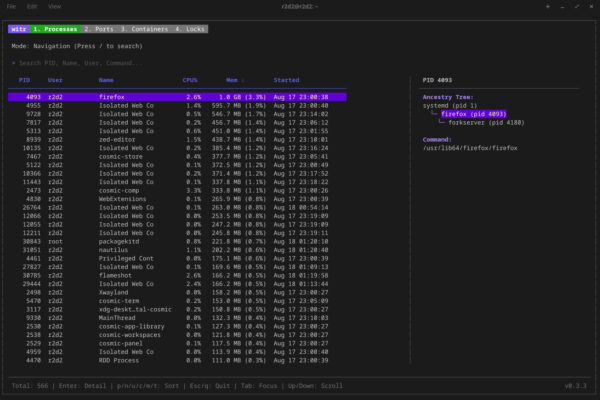Select the Xwayland process row
600x400 pixels.
click(x=177, y=292)
